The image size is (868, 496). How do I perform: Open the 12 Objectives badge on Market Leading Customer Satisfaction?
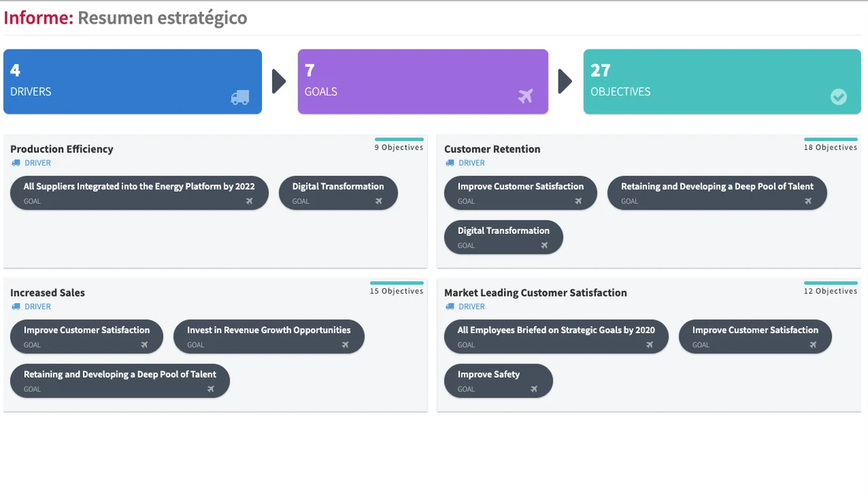pos(830,290)
